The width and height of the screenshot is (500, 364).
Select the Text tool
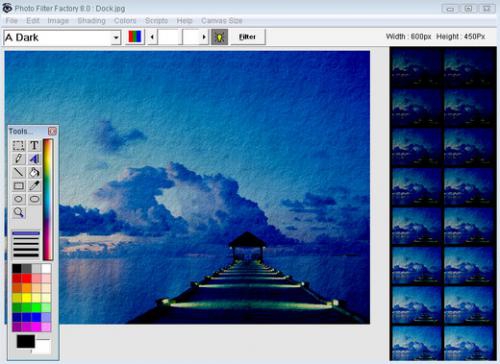pos(34,146)
